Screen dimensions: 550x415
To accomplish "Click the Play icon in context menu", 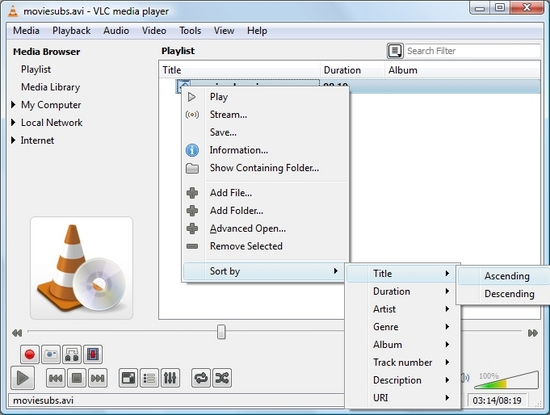I will (x=192, y=97).
